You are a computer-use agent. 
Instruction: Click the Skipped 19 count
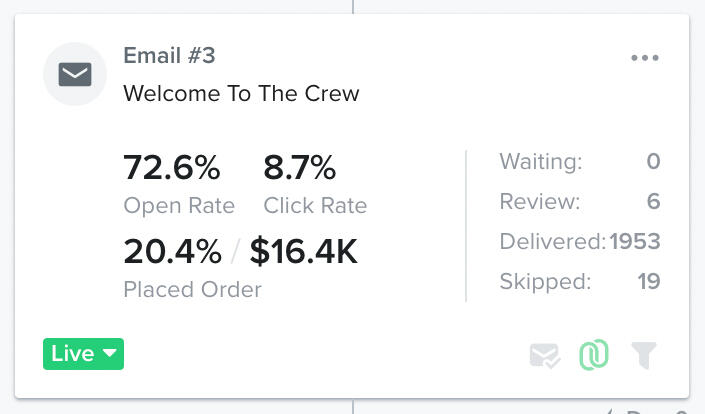pos(648,281)
